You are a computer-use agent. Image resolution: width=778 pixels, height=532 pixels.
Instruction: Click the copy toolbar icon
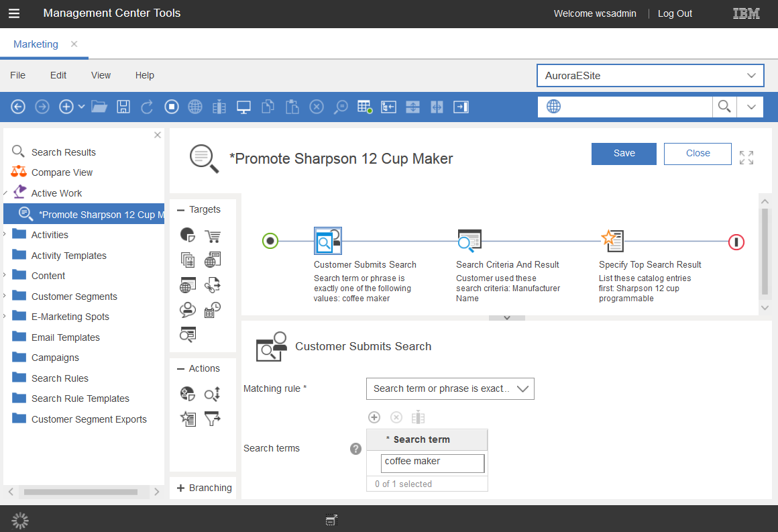click(x=268, y=107)
